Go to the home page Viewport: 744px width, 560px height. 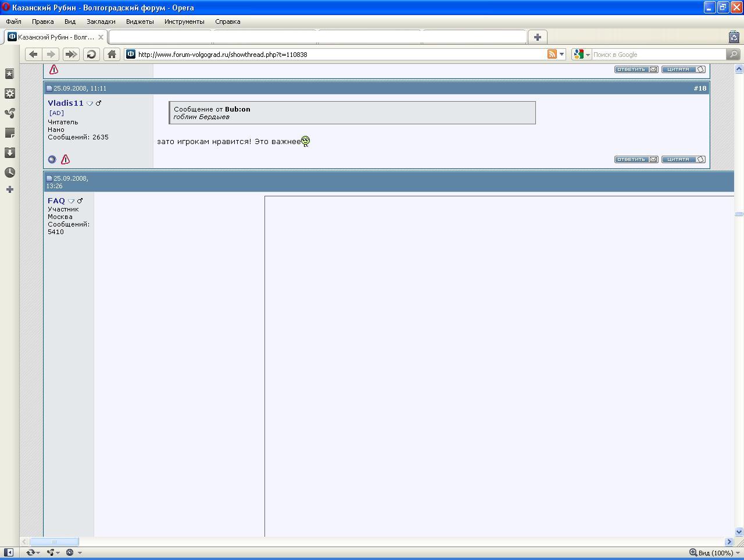[x=112, y=54]
